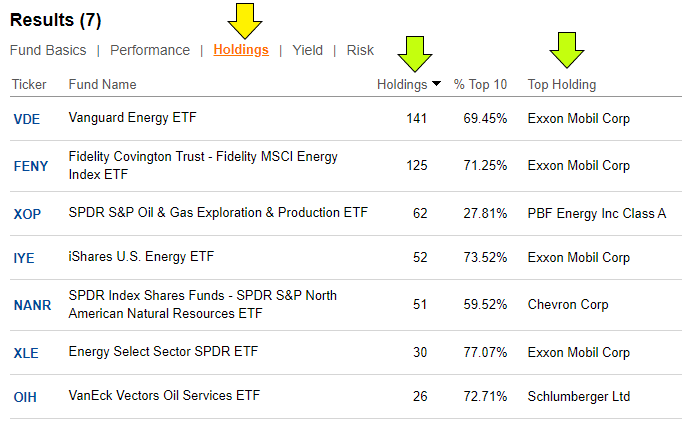Open the Fund Basics tab
682x428 pixels.
click(48, 50)
